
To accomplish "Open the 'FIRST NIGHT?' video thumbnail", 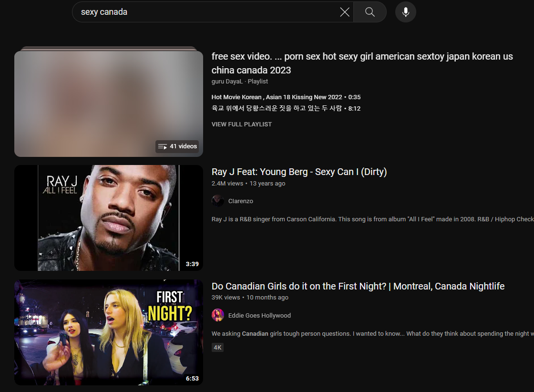I will point(109,332).
